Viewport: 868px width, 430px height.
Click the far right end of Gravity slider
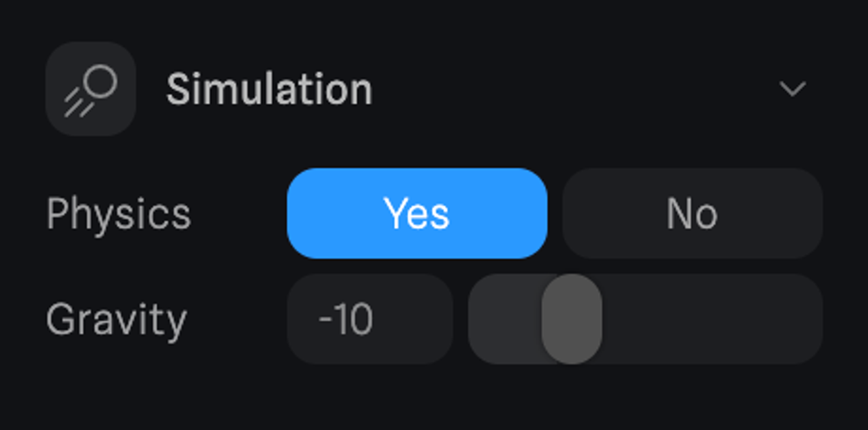(x=812, y=319)
